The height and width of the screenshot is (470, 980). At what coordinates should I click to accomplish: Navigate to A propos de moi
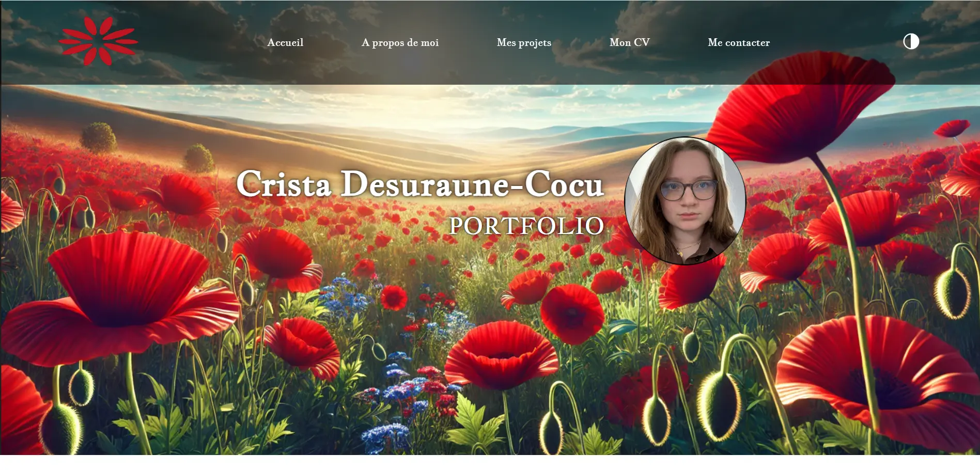pos(400,42)
